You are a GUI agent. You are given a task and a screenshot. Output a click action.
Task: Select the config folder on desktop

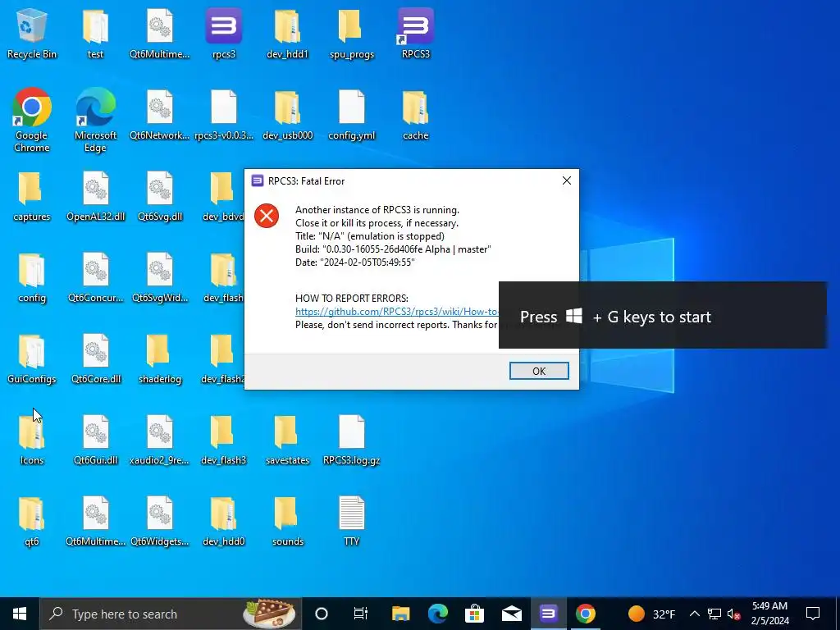click(32, 277)
